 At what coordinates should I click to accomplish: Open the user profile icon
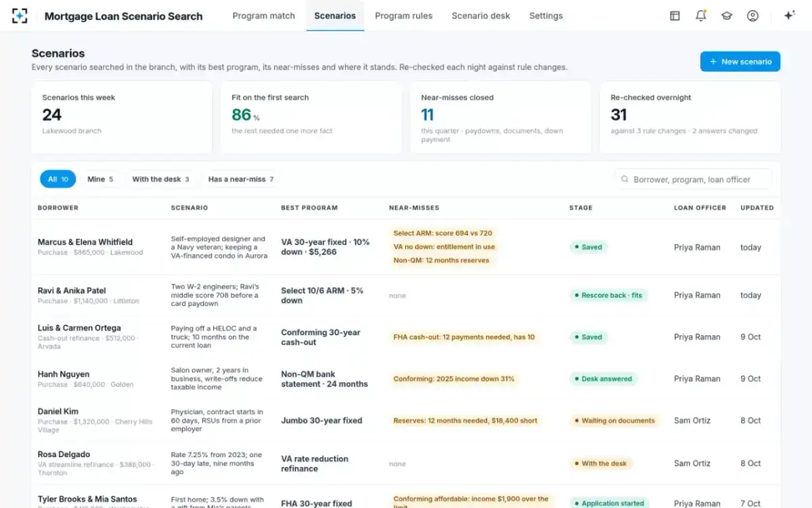pyautogui.click(x=752, y=16)
